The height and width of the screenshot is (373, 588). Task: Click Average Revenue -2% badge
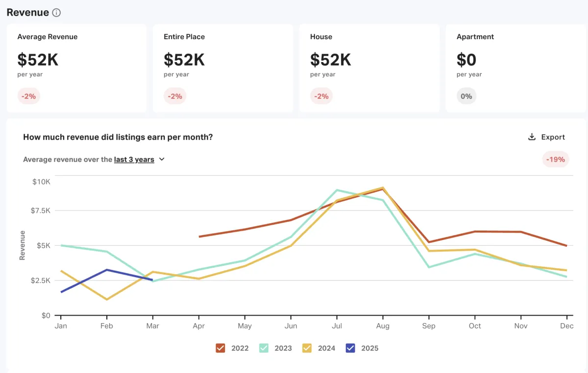[29, 96]
